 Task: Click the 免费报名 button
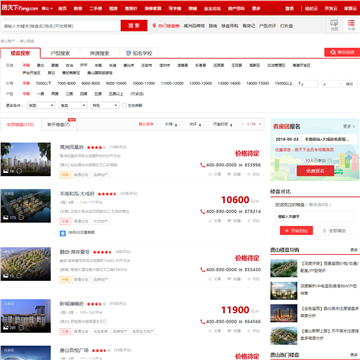coord(315,171)
